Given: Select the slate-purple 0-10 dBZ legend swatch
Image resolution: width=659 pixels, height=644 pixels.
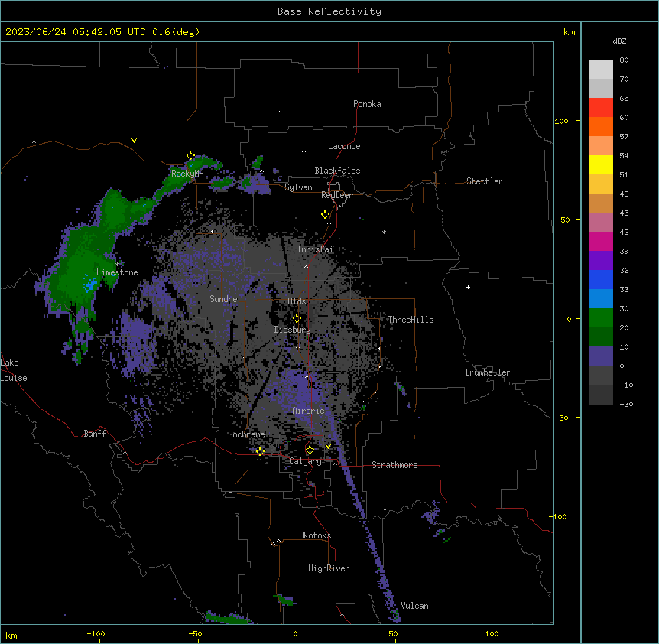Looking at the screenshot, I should [x=601, y=356].
